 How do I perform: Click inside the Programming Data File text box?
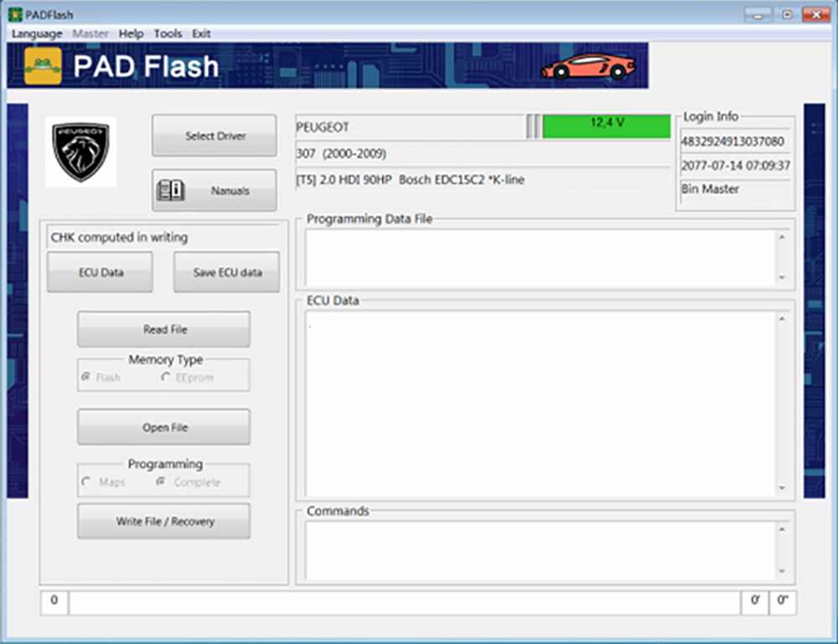[x=541, y=257]
